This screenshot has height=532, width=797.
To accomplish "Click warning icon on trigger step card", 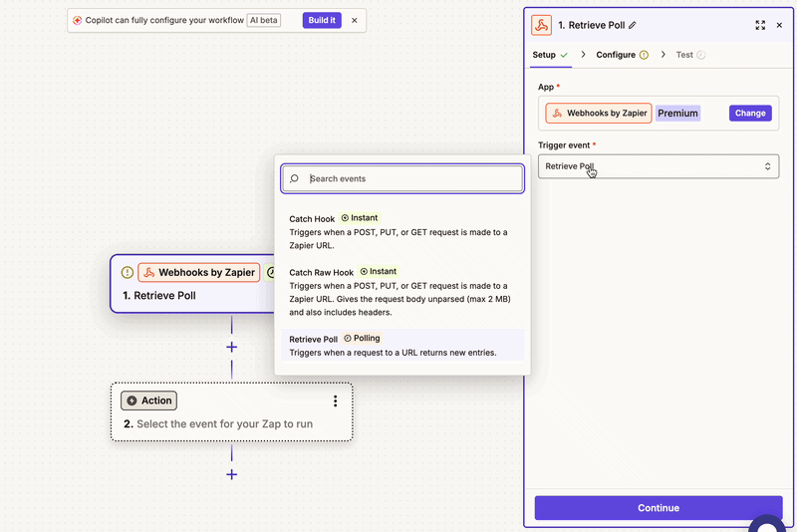I will coord(128,272).
